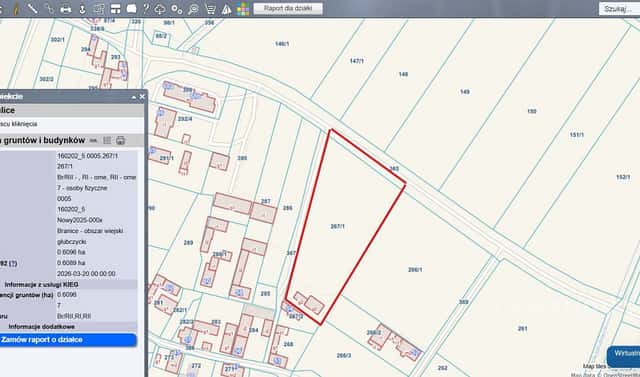Click the 'Raport dla działki' button

coord(288,9)
